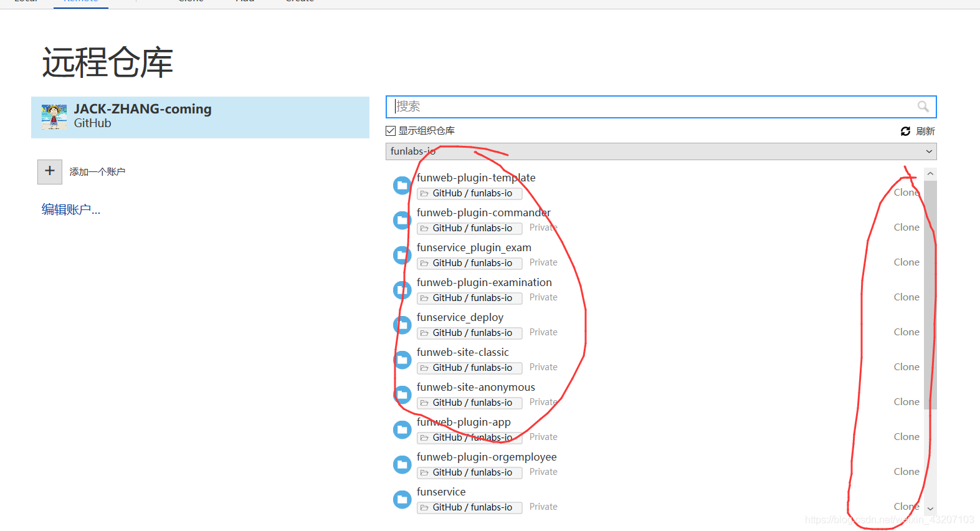Click the repo icon for funservice_deploy
This screenshot has height=531, width=980.
coord(402,325)
